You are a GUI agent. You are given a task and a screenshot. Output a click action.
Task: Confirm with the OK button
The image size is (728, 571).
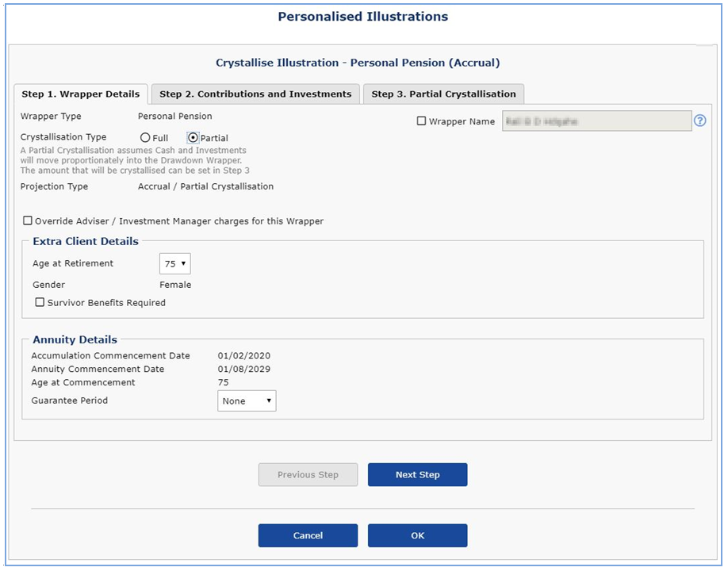(x=417, y=536)
